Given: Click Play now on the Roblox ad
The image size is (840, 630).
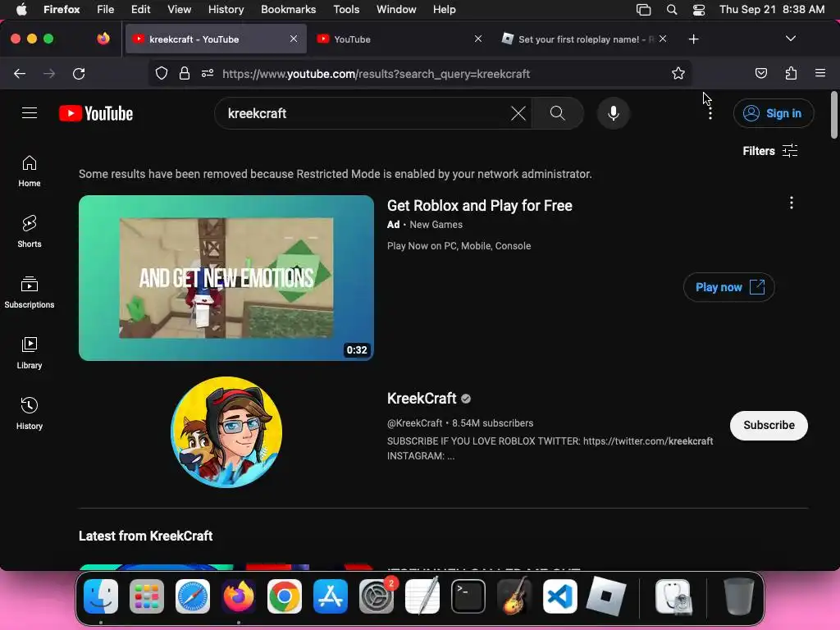Looking at the screenshot, I should tap(729, 287).
